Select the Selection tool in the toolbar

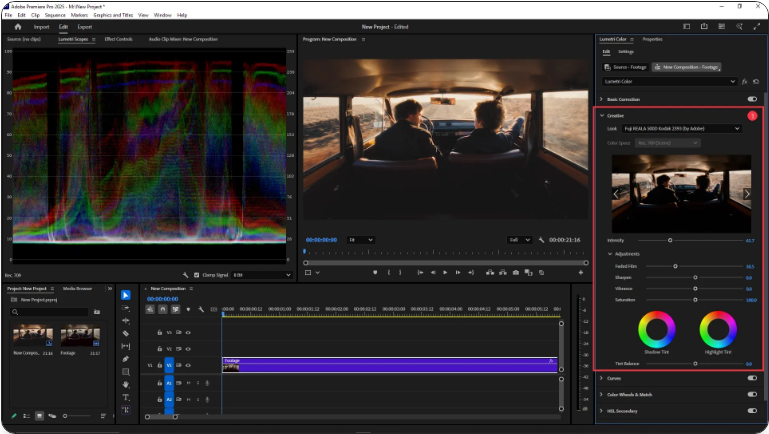(x=126, y=295)
